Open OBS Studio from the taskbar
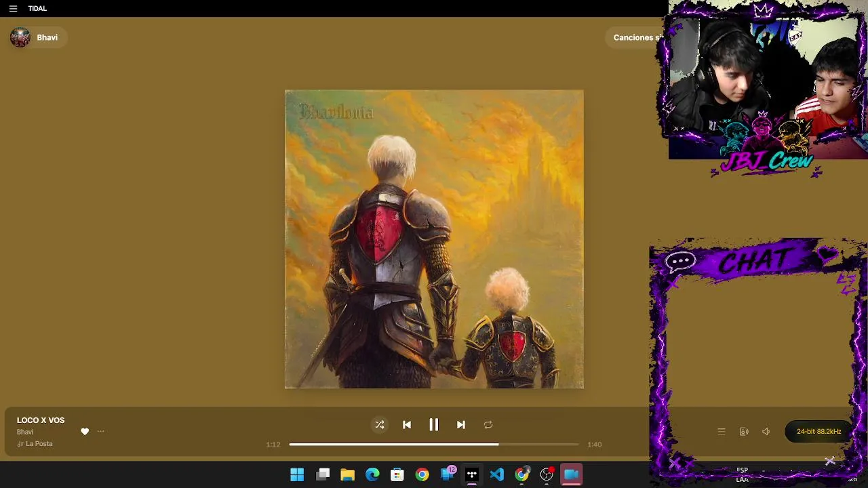Screen dimensions: 868x488 [x=547, y=474]
